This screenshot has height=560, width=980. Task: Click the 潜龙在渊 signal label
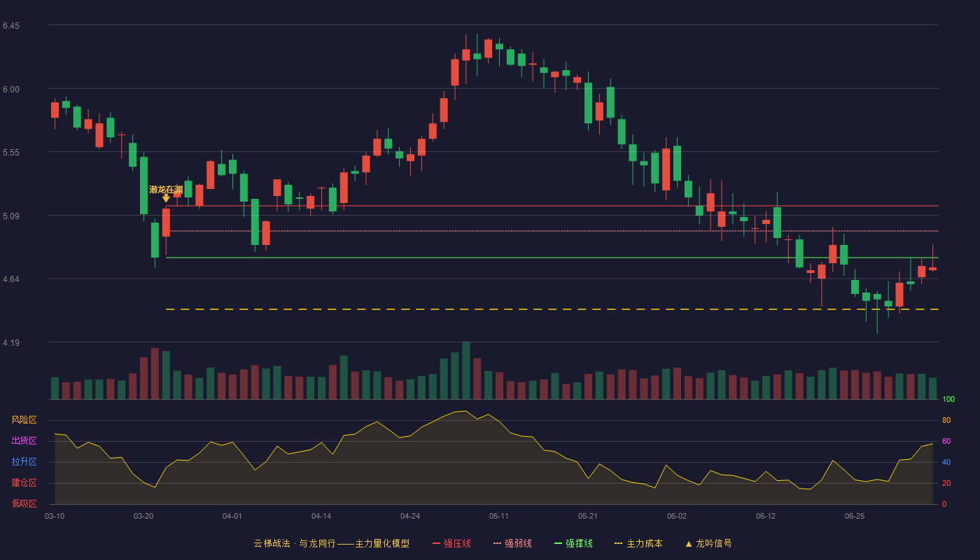[x=166, y=189]
